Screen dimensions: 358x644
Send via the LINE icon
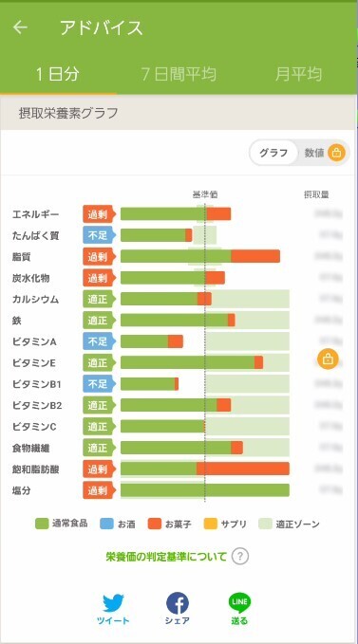[x=239, y=603]
